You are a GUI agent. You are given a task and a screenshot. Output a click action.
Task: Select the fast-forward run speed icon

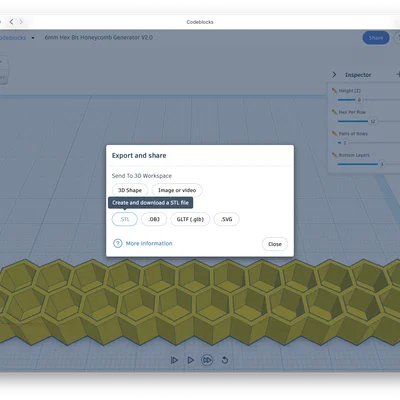click(207, 360)
